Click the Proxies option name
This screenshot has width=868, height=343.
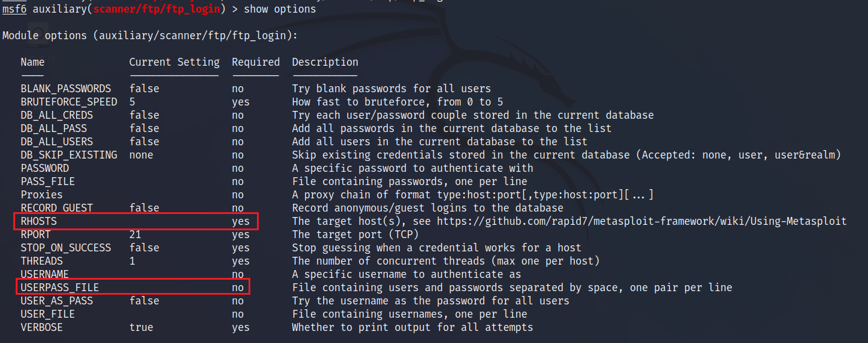pos(42,195)
